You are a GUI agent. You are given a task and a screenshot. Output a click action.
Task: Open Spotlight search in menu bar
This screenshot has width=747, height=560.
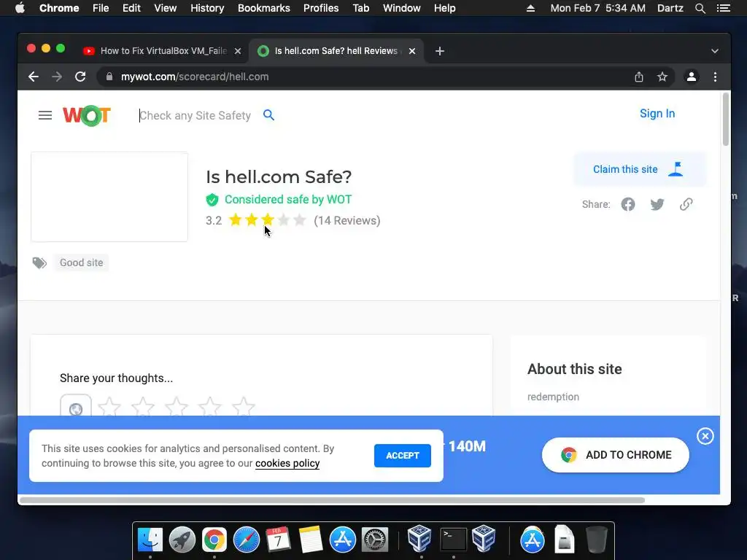point(700,8)
